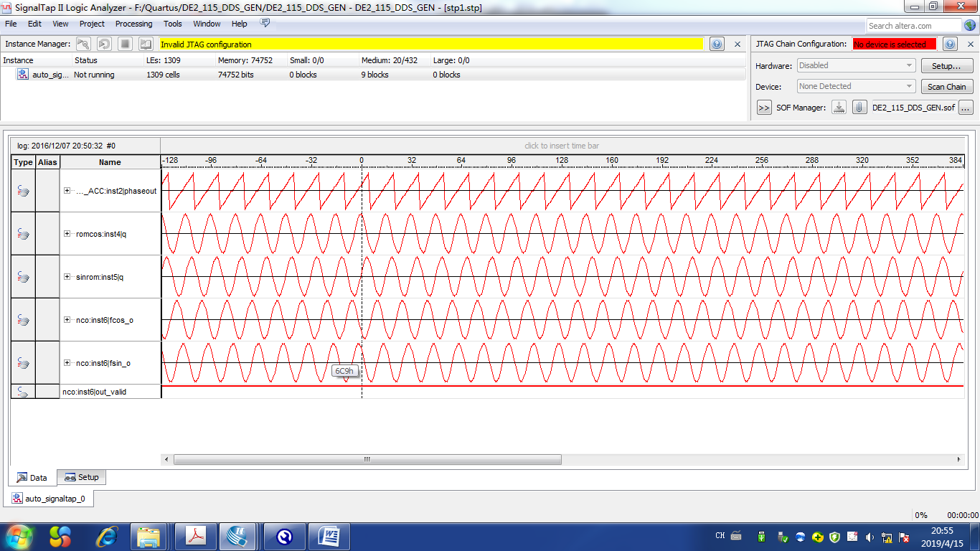Click the feedback speech bubble icon

click(x=265, y=24)
